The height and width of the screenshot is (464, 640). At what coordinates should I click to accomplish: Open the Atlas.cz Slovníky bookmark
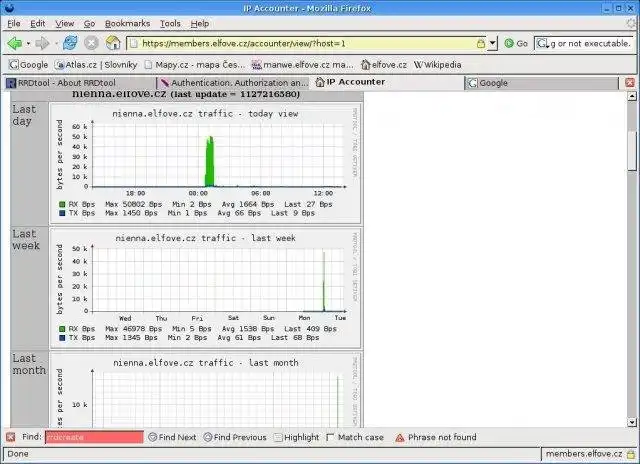[96, 65]
